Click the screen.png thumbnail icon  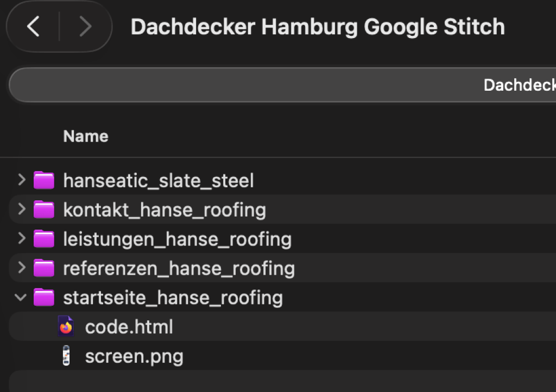tap(66, 356)
